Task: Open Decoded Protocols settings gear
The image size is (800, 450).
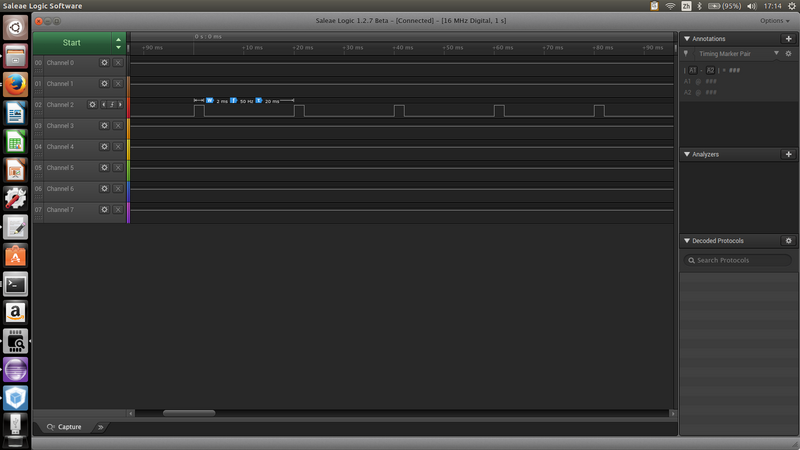Action: coord(788,241)
